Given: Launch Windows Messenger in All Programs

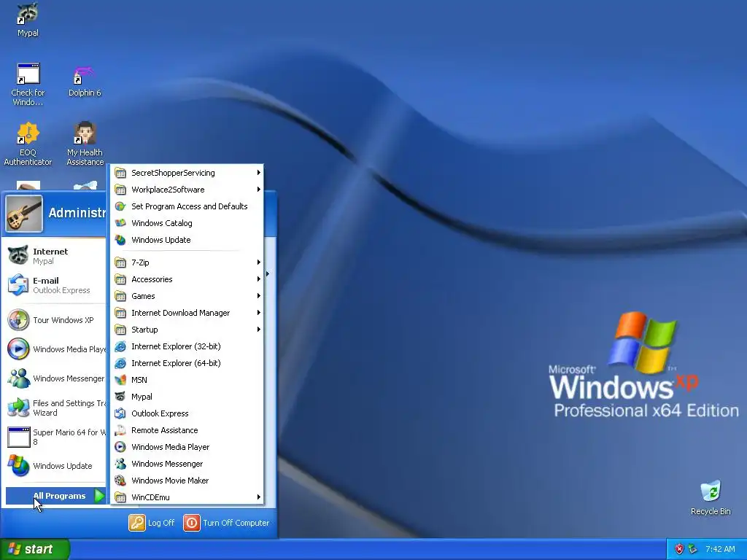Looking at the screenshot, I should coord(187,464).
